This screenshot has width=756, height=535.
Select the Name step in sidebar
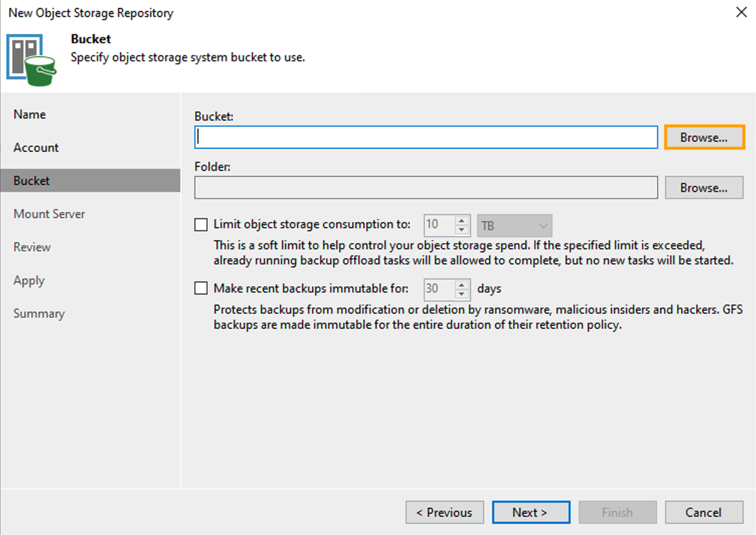pyautogui.click(x=29, y=114)
